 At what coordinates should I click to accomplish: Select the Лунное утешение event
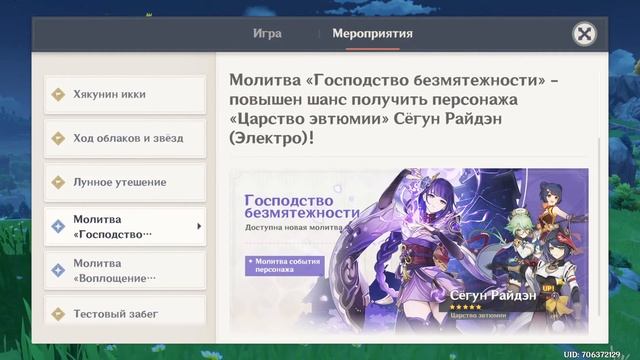(x=125, y=182)
